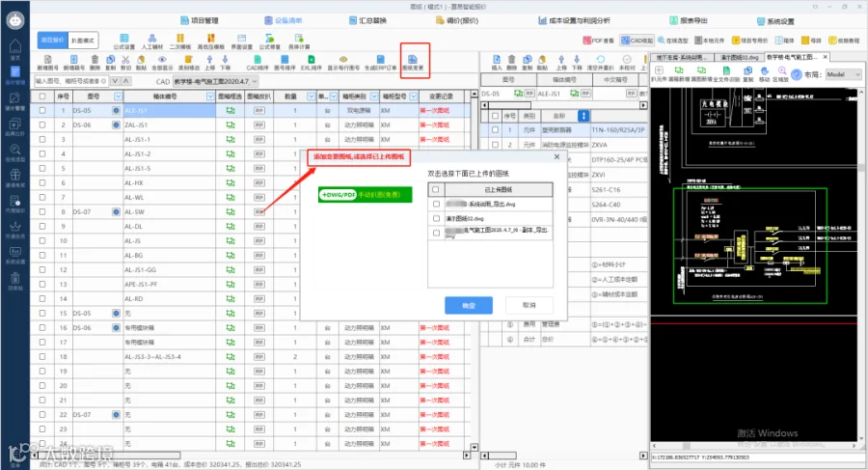This screenshot has height=470, width=868.
Task: Click the 新增图号 add drawing number icon
Action: click(47, 62)
